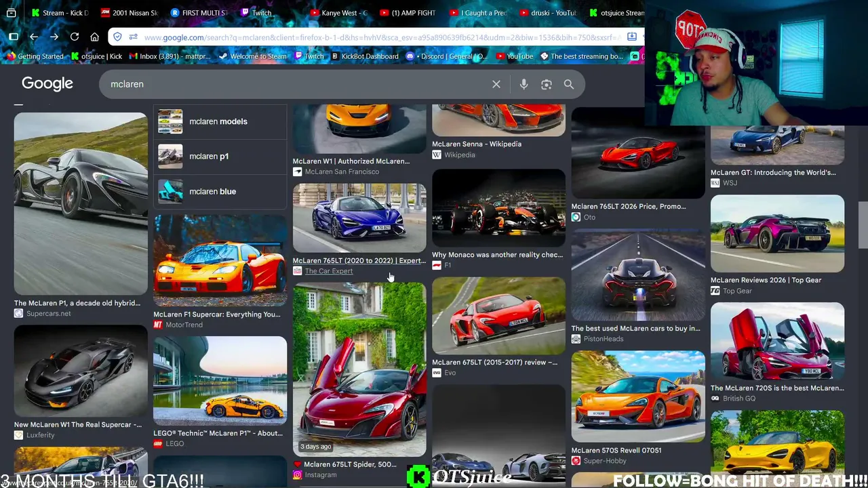Visit the MotorTrend source link

tap(178, 325)
